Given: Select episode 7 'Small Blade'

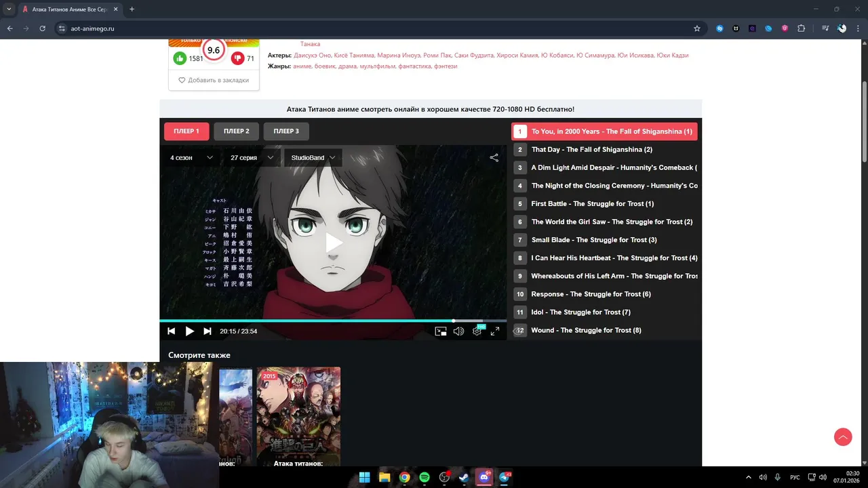Looking at the screenshot, I should (x=604, y=240).
